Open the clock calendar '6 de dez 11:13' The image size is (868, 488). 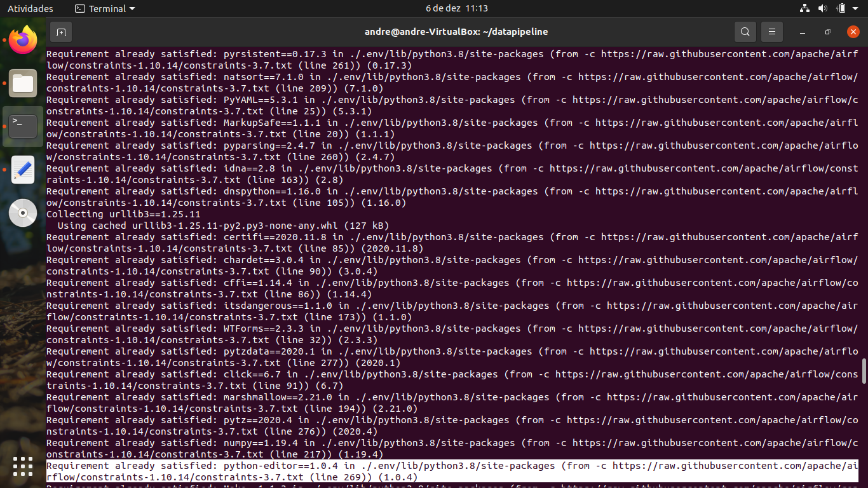(456, 8)
